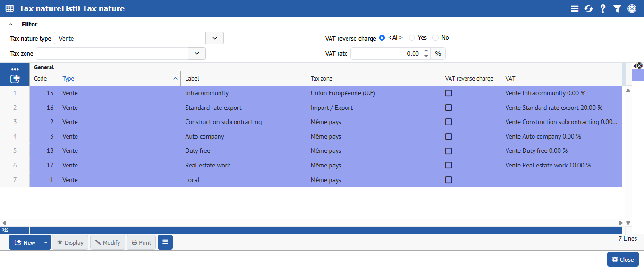Expand the Tax nature type dropdown
The width and height of the screenshot is (644, 267).
click(215, 38)
